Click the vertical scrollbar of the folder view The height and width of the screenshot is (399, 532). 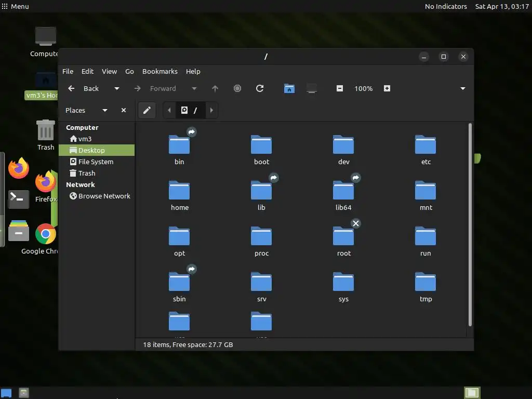click(x=470, y=224)
